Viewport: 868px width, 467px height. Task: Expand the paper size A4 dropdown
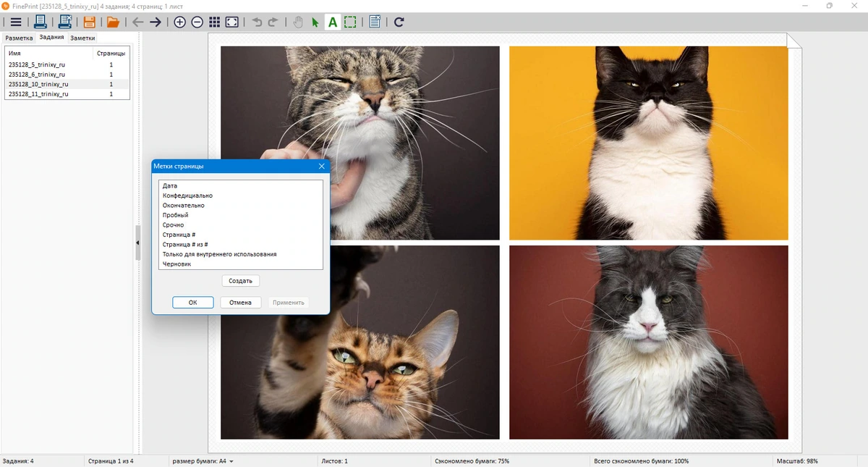pyautogui.click(x=203, y=461)
